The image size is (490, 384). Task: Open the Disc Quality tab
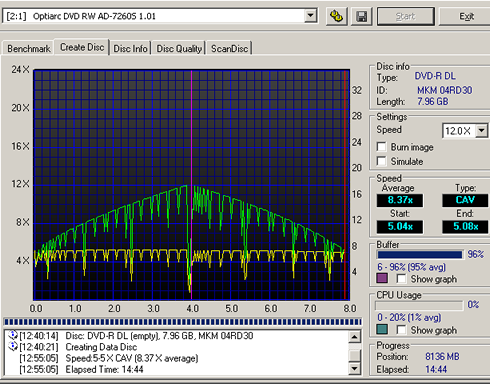pos(179,49)
